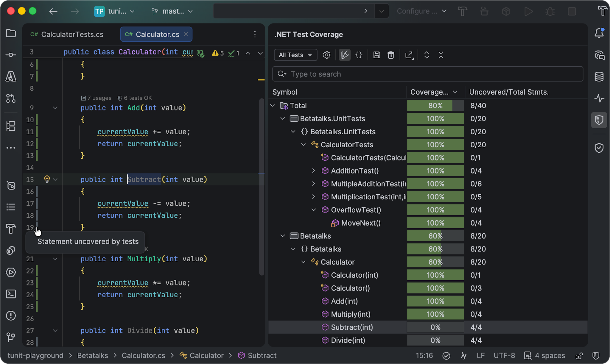
Task: Toggle code coverage highlighting button
Action: click(345, 55)
